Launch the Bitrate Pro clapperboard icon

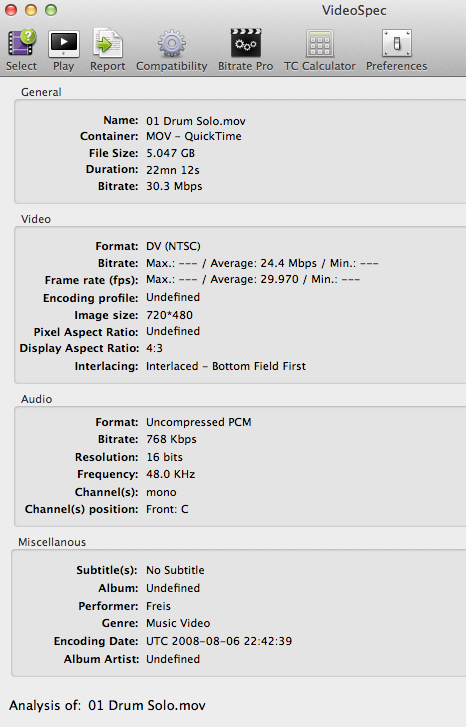246,43
